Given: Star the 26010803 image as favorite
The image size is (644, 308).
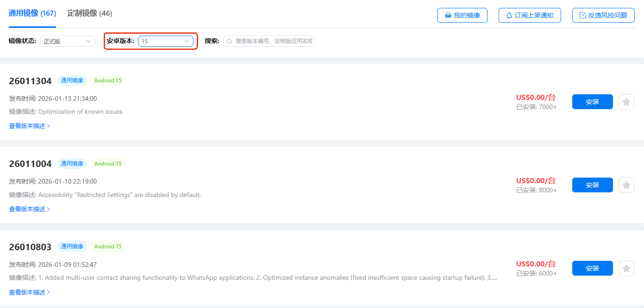Looking at the screenshot, I should click(x=626, y=268).
